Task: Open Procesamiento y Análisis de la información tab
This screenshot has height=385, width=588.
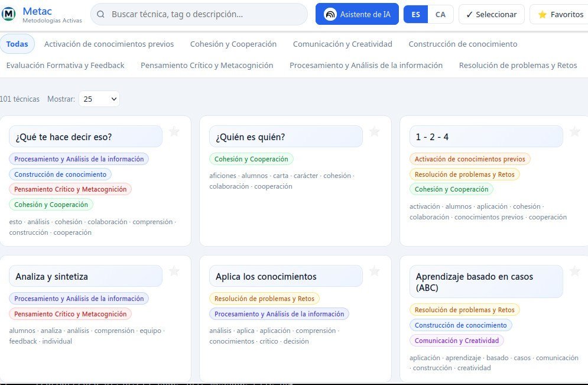Action: pos(366,65)
